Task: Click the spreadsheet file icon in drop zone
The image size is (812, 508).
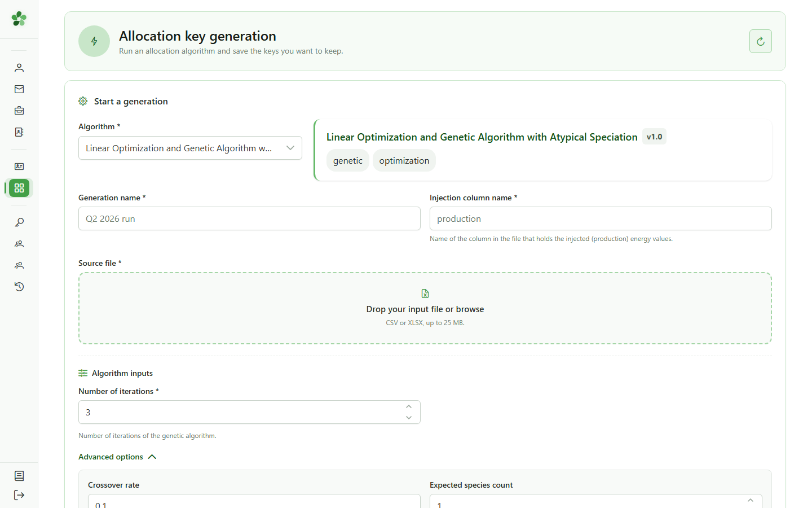Action: coord(425,294)
